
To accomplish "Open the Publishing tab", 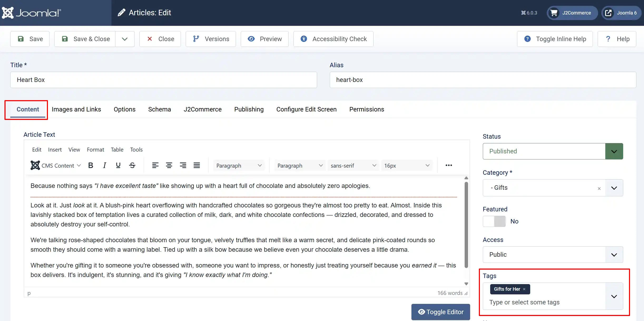I will click(249, 109).
